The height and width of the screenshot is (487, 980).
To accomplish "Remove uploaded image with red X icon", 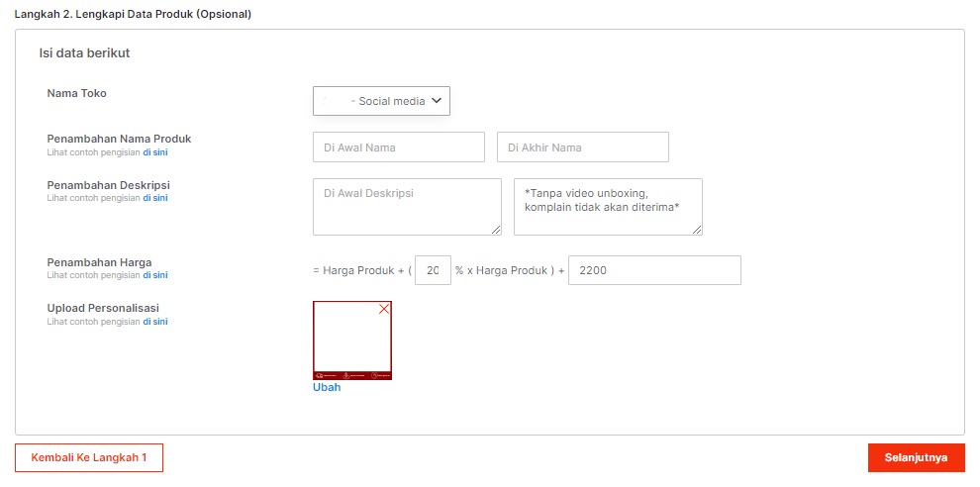I will (x=384, y=309).
